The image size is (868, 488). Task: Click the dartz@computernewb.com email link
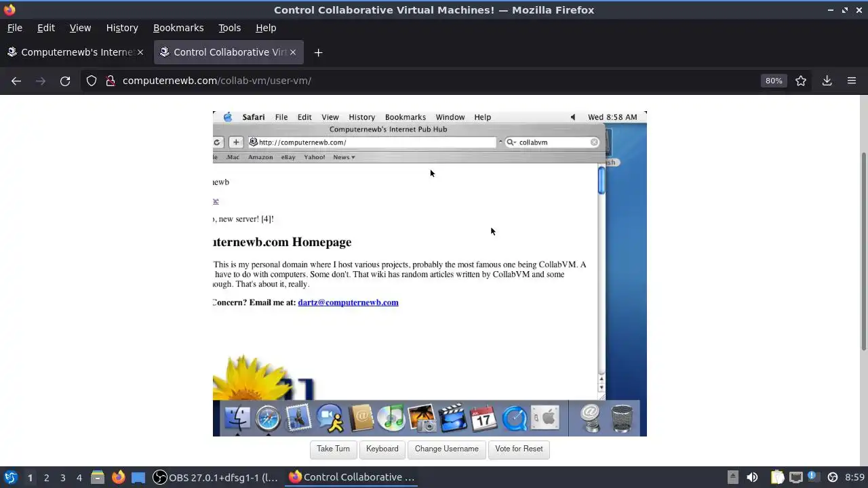point(348,302)
